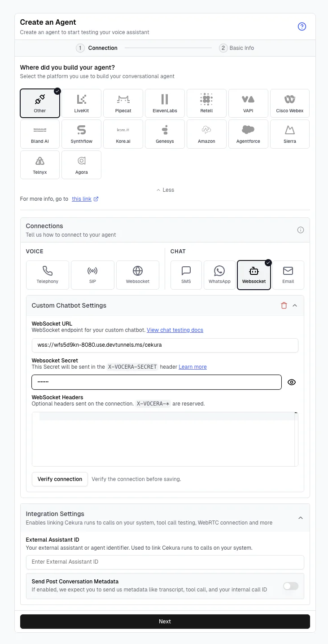This screenshot has height=644, width=328.
Task: Open the Connections info icon
Action: pos(301,230)
